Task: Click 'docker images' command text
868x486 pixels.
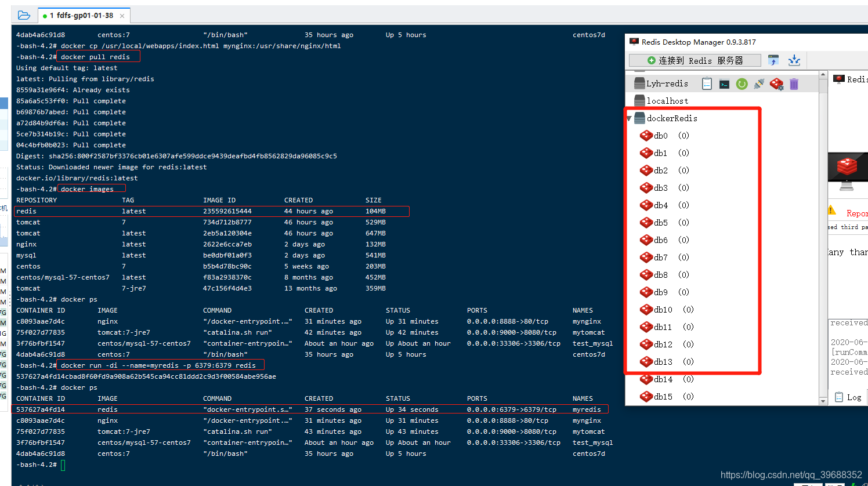Action: click(87, 189)
